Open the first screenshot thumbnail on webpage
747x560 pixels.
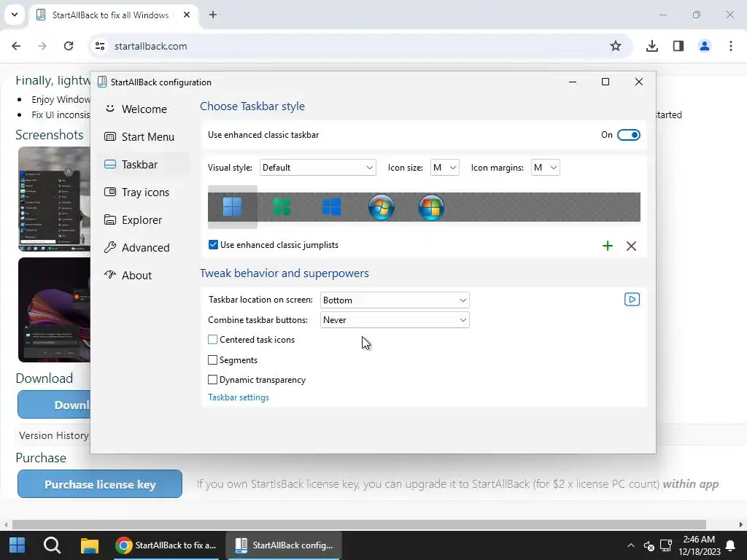pyautogui.click(x=54, y=199)
